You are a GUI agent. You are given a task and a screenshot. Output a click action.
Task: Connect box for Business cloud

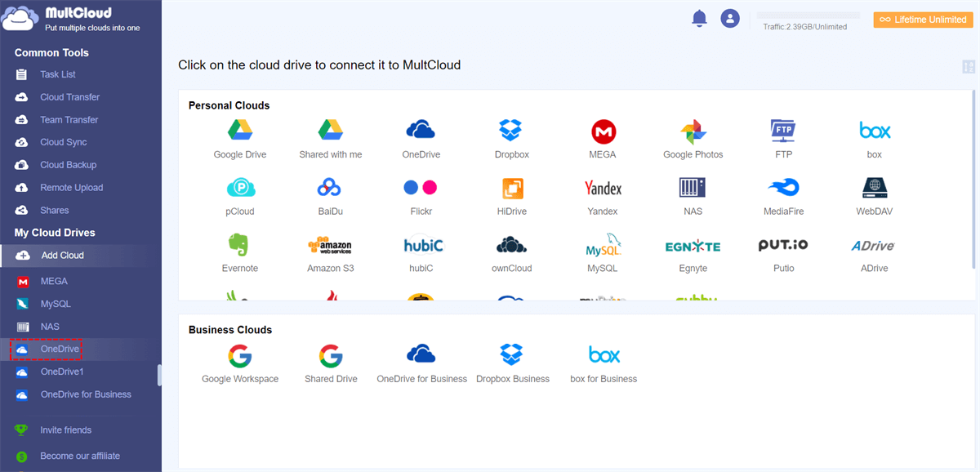pyautogui.click(x=604, y=354)
